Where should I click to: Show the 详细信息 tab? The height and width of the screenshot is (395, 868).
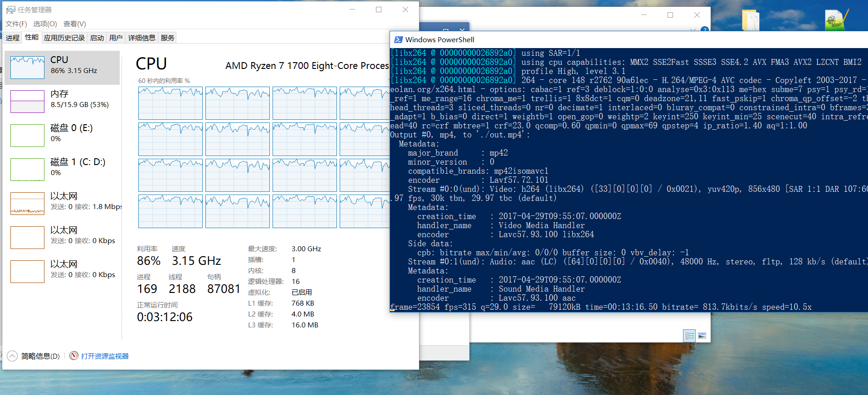tap(141, 38)
